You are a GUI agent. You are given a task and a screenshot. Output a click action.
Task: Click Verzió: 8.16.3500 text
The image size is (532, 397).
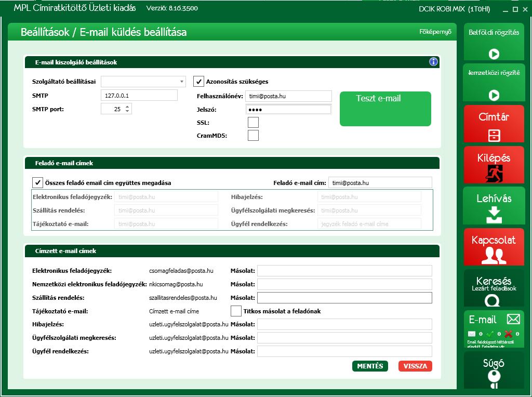point(172,8)
